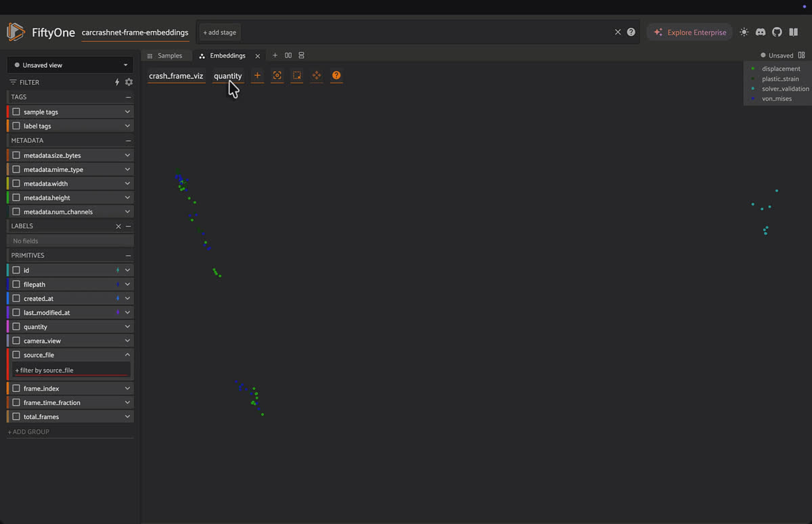Activate the pan mode arrows icon
Screen dimensions: 812x524
[317, 75]
